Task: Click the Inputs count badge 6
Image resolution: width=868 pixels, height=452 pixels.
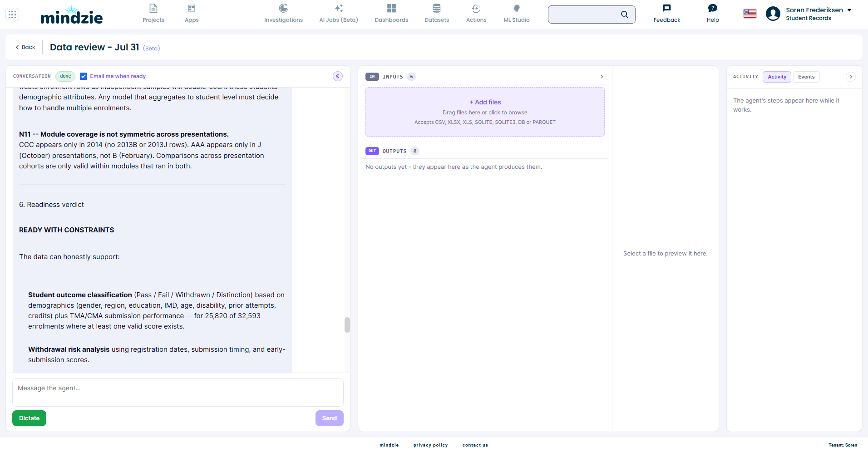Action: click(411, 77)
